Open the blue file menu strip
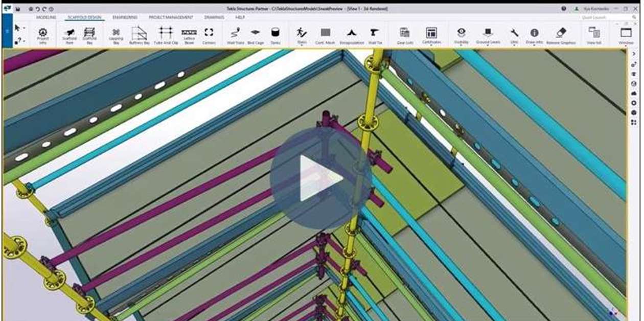The width and height of the screenshot is (644, 321). tap(7, 31)
